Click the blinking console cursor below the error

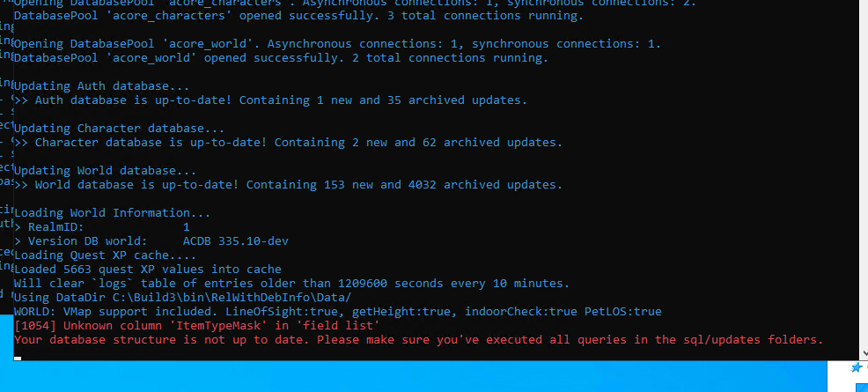point(18,359)
